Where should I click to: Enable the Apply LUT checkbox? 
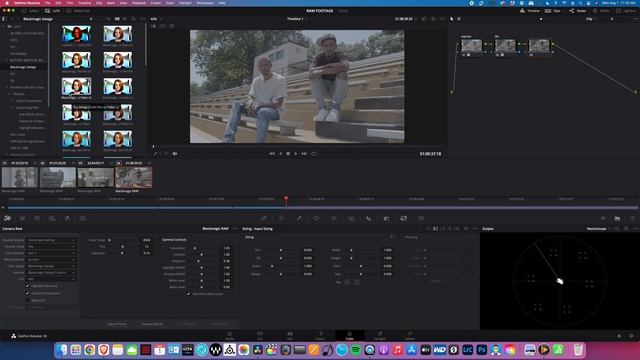pos(28,300)
